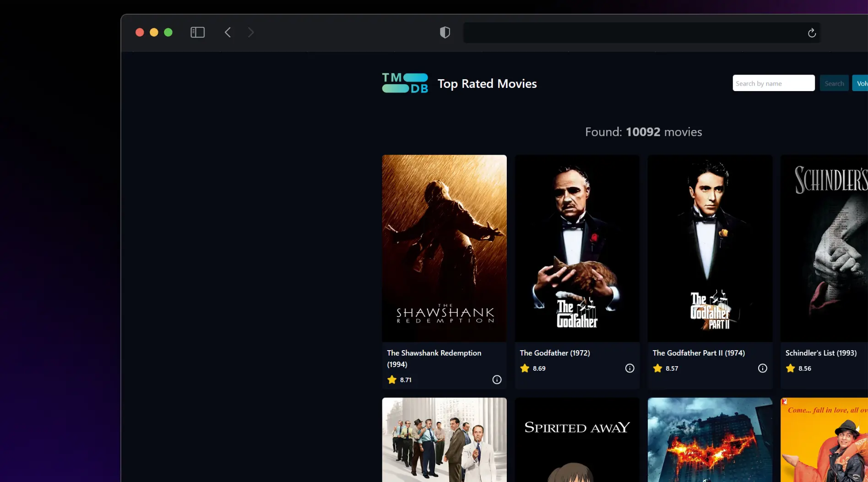
Task: Navigate back with the browser back arrow
Action: coord(228,32)
